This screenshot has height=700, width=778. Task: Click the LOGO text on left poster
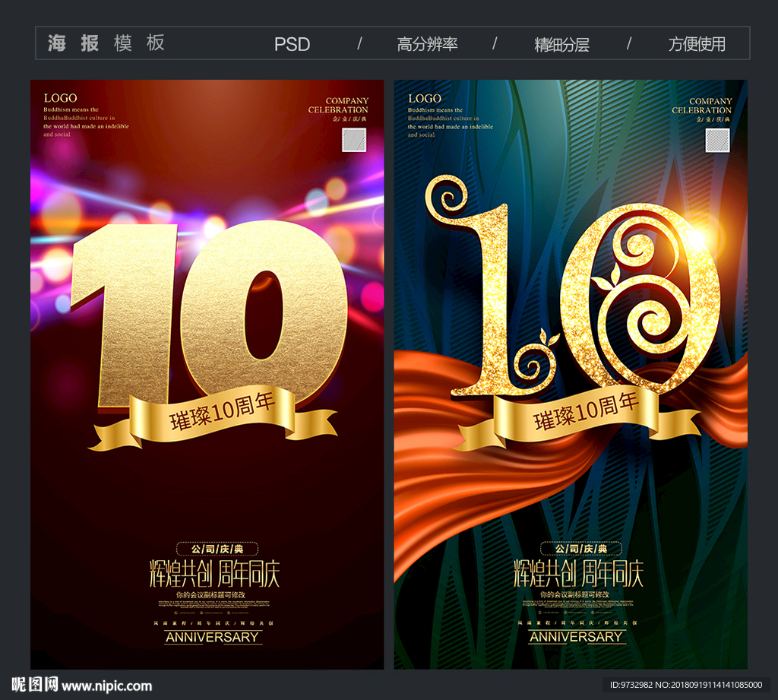click(x=60, y=98)
